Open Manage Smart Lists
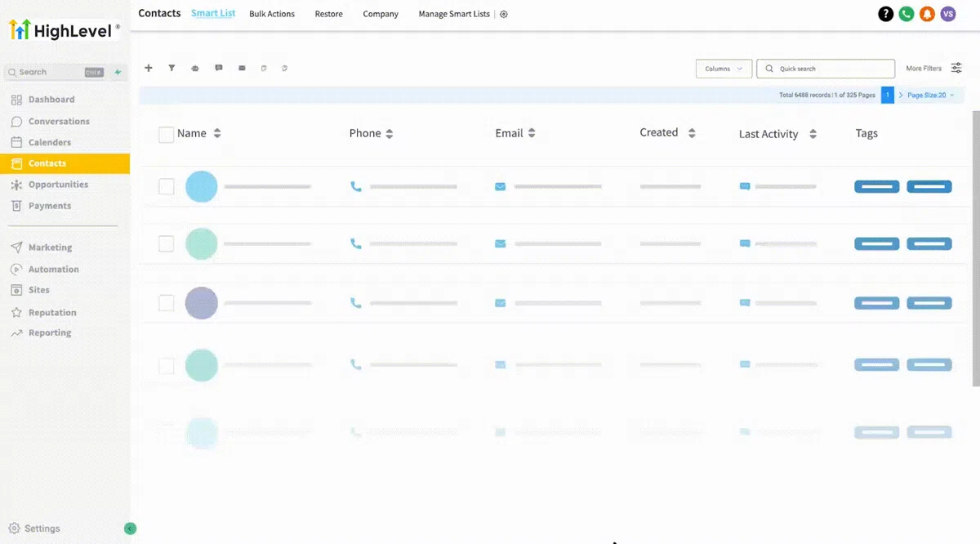The height and width of the screenshot is (544, 980). tap(453, 14)
